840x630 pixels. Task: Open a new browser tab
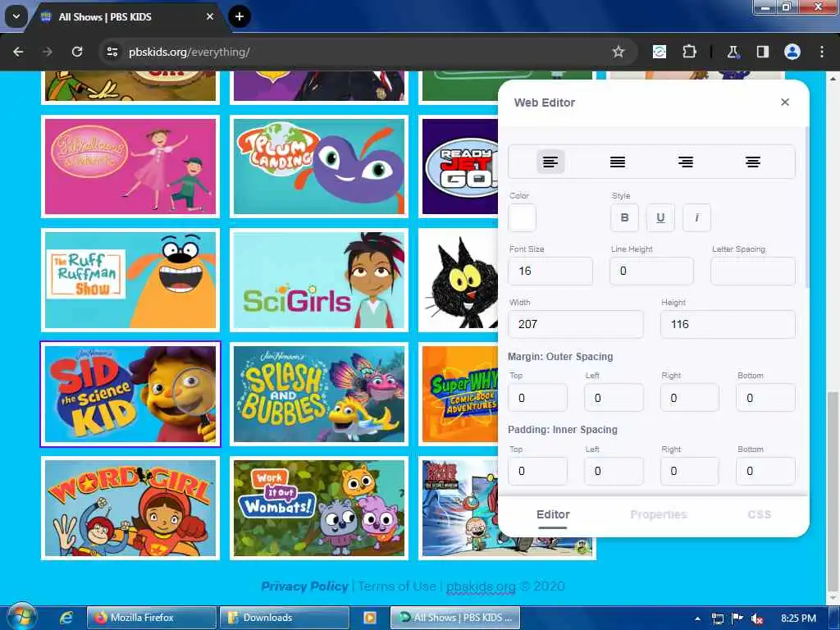pos(240,16)
